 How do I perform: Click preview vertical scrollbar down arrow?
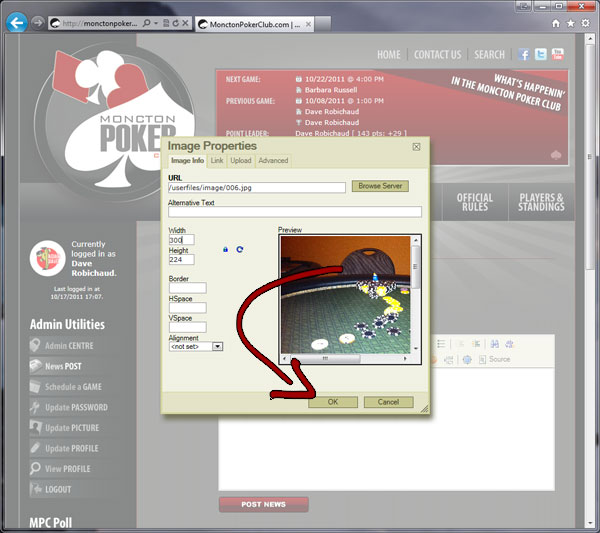pos(416,349)
